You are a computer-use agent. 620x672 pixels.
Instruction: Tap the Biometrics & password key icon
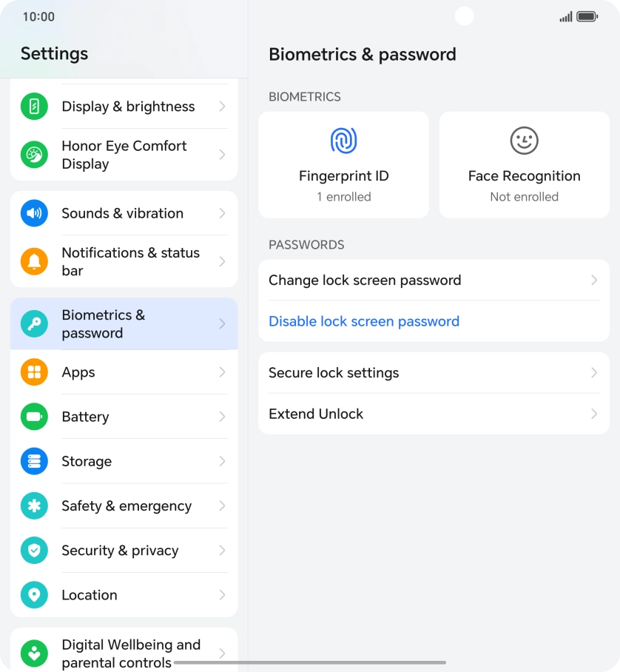34,323
